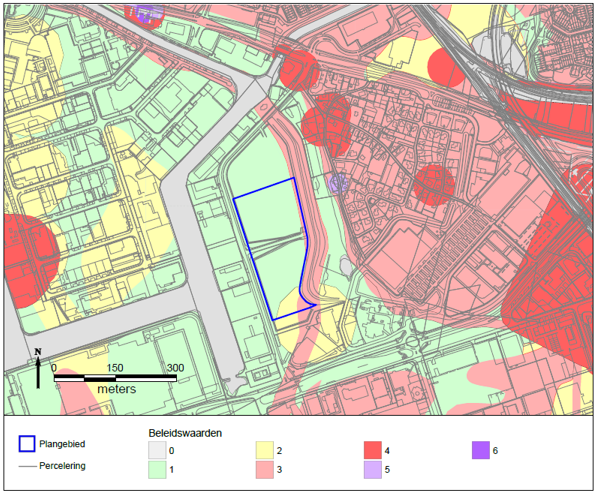Click the north arrow symbol
The width and height of the screenshot is (598, 496).
[38, 368]
